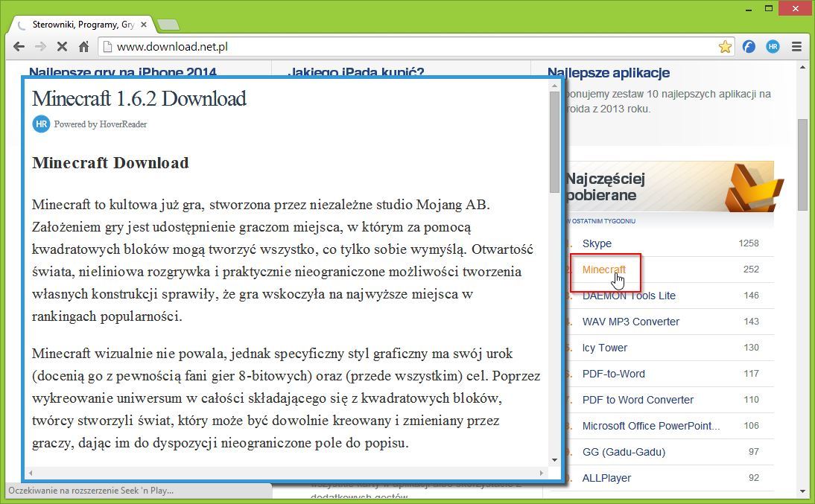Close the Chrome window
The width and height of the screenshot is (815, 504).
pos(795,8)
